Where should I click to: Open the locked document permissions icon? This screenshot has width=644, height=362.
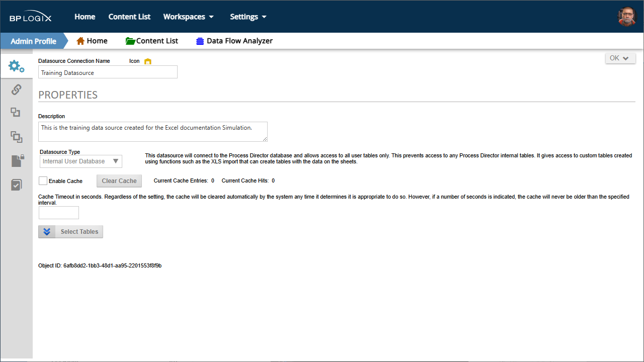coord(17,161)
